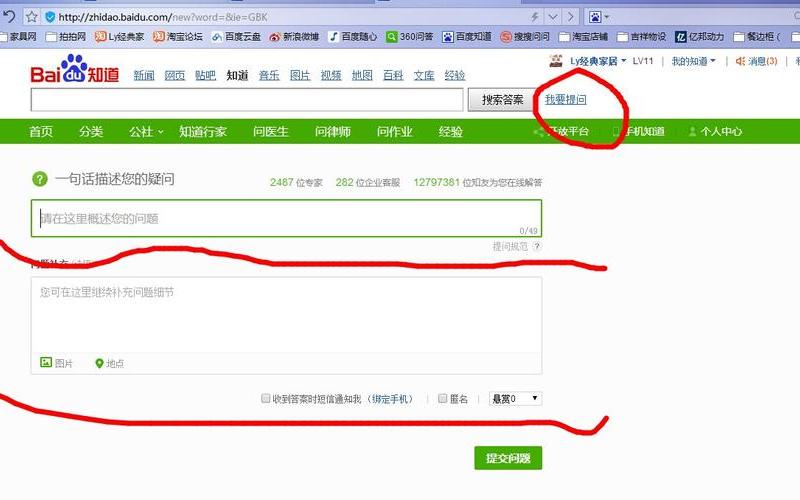
Task: Click the green question mark icon
Action: 39,179
